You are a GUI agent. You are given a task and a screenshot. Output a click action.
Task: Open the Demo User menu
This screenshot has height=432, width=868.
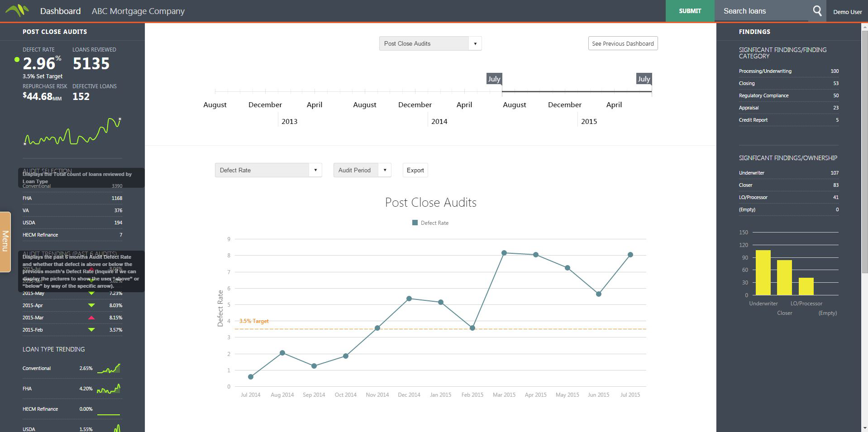pyautogui.click(x=847, y=12)
